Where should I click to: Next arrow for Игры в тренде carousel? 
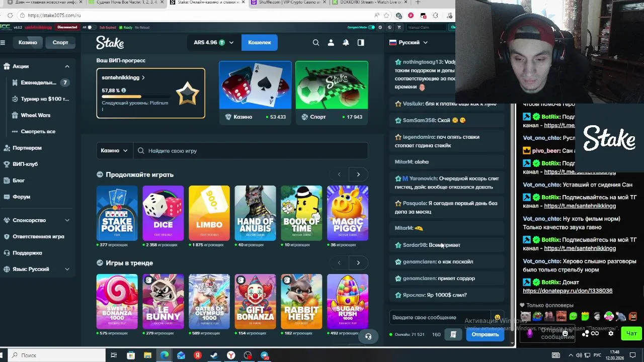click(x=358, y=262)
